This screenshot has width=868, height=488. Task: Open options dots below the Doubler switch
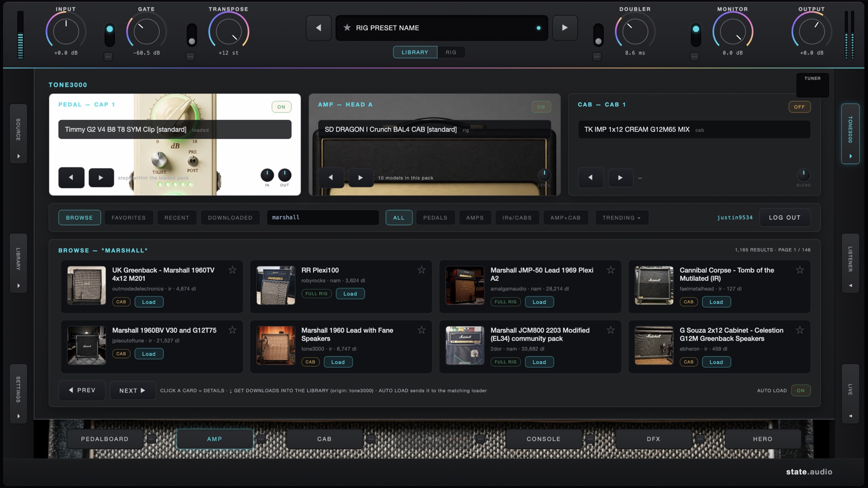tap(597, 56)
